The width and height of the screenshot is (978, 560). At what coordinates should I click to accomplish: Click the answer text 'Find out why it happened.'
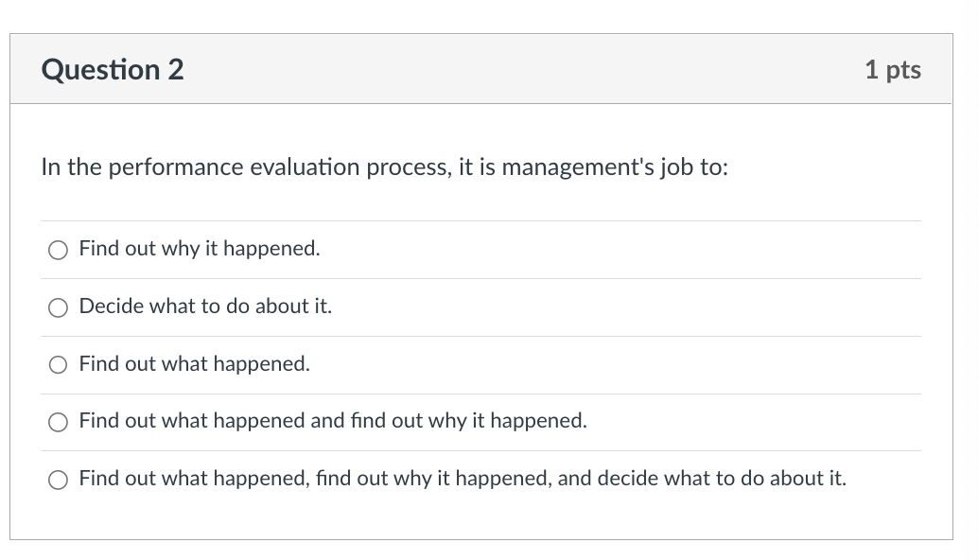click(x=199, y=249)
